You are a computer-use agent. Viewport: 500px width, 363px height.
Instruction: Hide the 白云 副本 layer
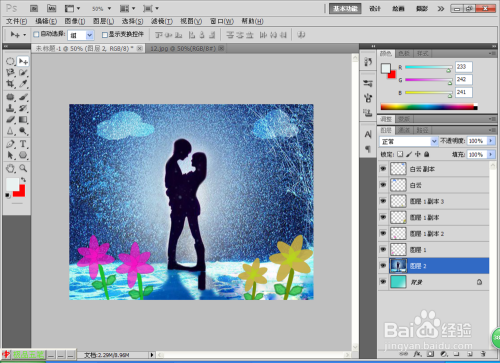point(383,169)
